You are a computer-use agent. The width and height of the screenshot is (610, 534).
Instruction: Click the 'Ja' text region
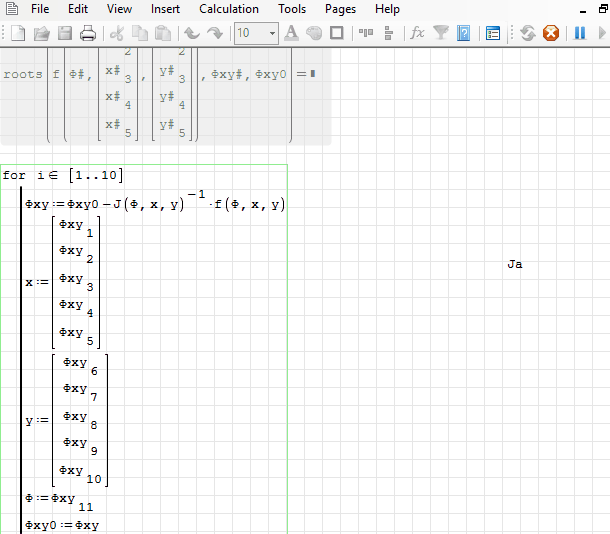pos(515,265)
